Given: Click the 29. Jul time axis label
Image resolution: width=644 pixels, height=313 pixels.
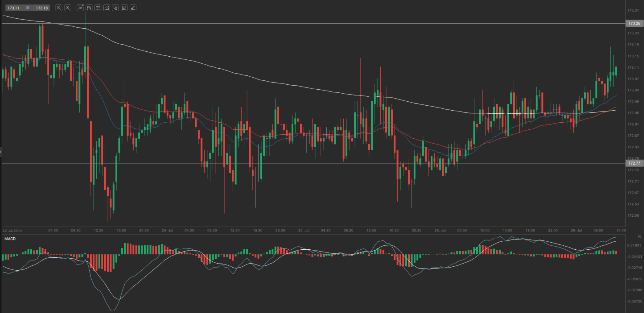Looking at the screenshot, I should 576,230.
